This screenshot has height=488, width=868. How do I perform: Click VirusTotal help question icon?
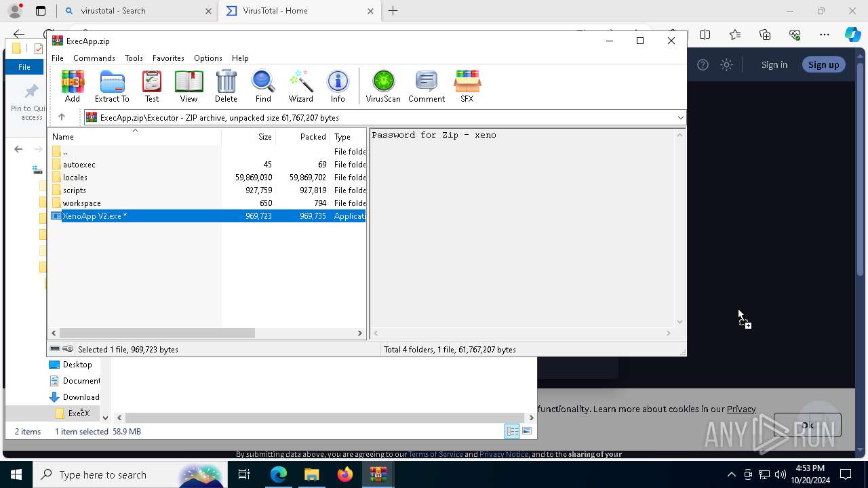[703, 65]
